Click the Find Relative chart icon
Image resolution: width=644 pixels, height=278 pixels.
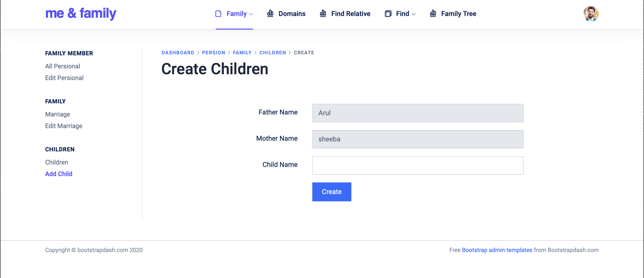tap(323, 14)
